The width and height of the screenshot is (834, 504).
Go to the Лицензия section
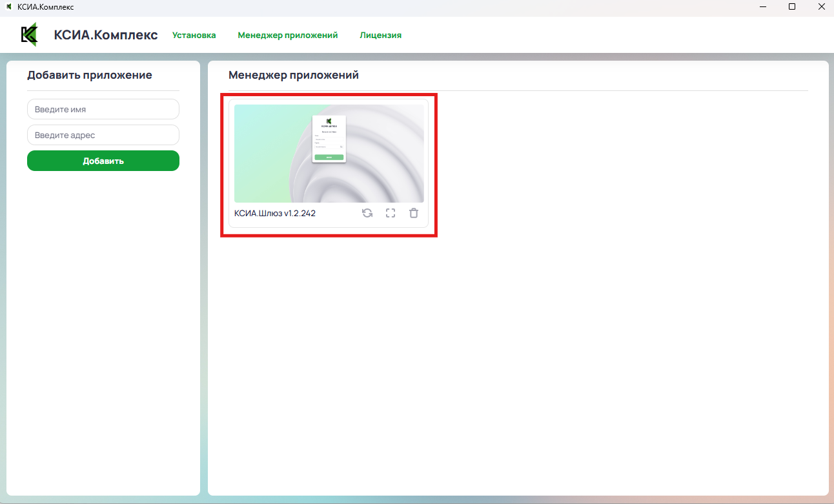point(380,35)
